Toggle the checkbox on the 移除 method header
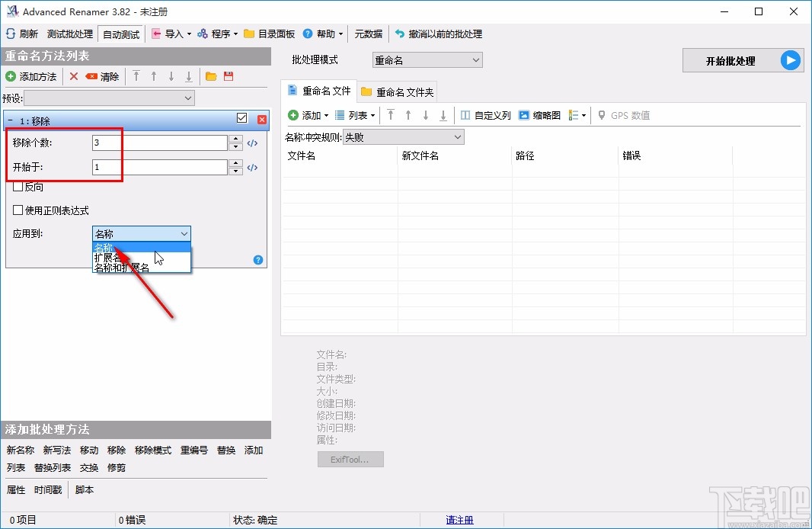812x529 pixels. [x=241, y=119]
